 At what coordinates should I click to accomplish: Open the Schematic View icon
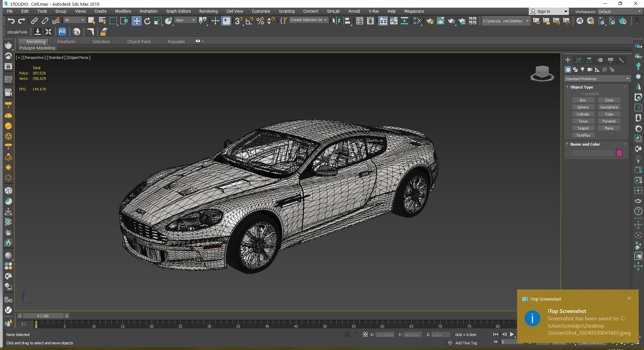coord(405,21)
